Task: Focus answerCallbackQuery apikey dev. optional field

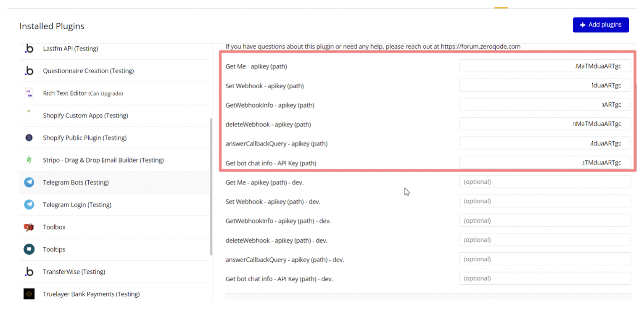Action: click(x=544, y=259)
